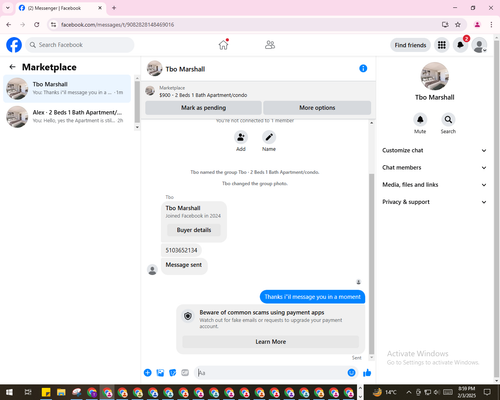Open the apps menu grid icon

pyautogui.click(x=442, y=45)
